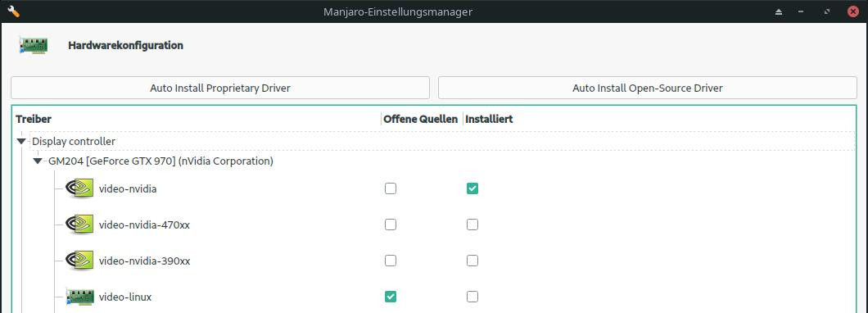Click Auto Install Open-Source Driver button
Screen dimensions: 868x313
[x=648, y=88]
